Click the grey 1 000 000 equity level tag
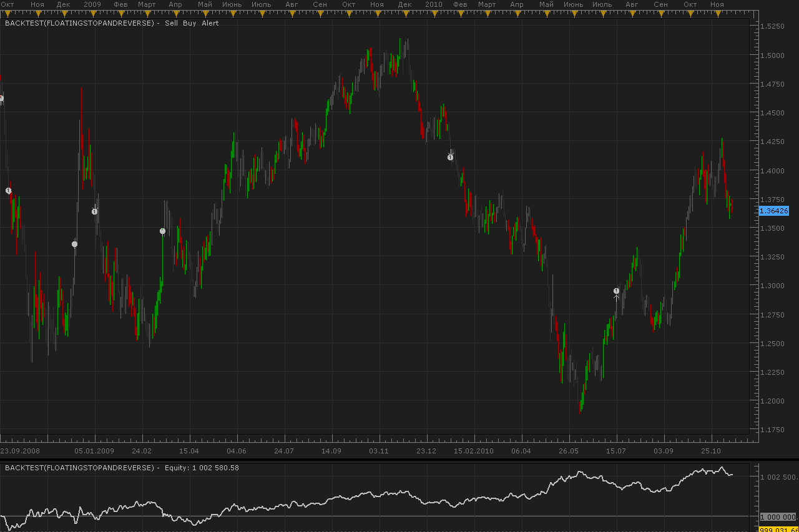 pyautogui.click(x=778, y=517)
